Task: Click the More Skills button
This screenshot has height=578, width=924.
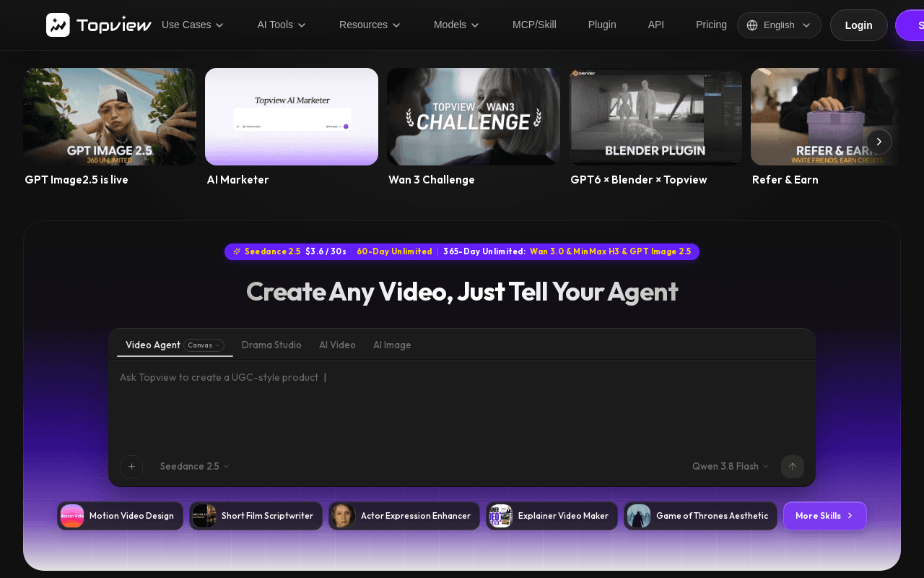Action: [x=825, y=516]
